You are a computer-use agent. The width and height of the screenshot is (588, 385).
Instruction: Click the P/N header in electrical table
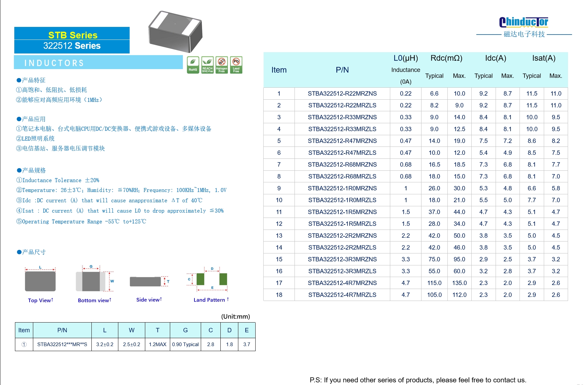pos(342,70)
